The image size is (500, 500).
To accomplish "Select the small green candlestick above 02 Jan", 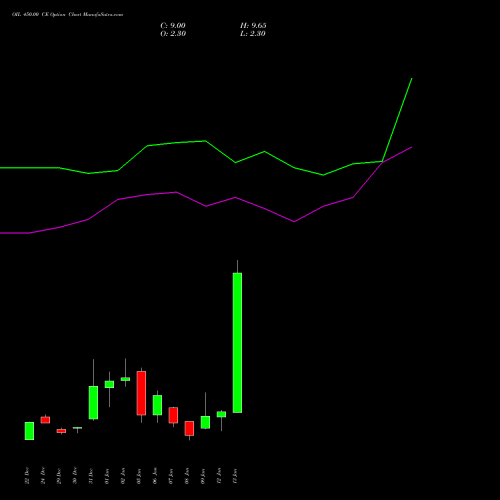I will [125, 379].
